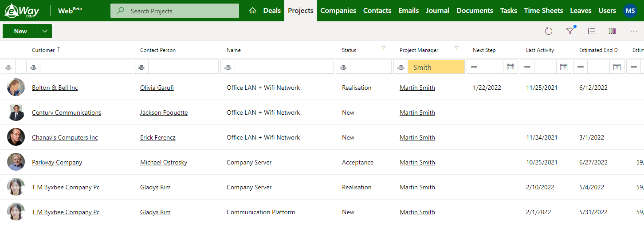Refresh the projects list

pyautogui.click(x=549, y=31)
